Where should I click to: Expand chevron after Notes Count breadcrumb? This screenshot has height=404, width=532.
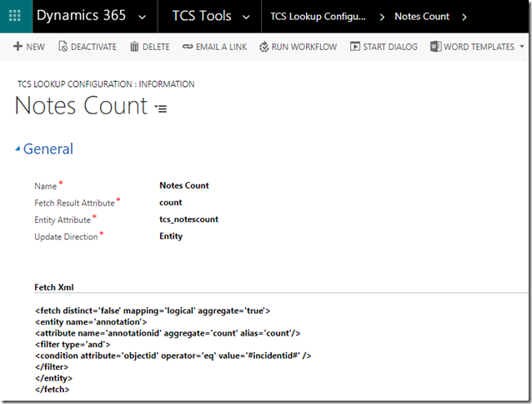pyautogui.click(x=464, y=17)
